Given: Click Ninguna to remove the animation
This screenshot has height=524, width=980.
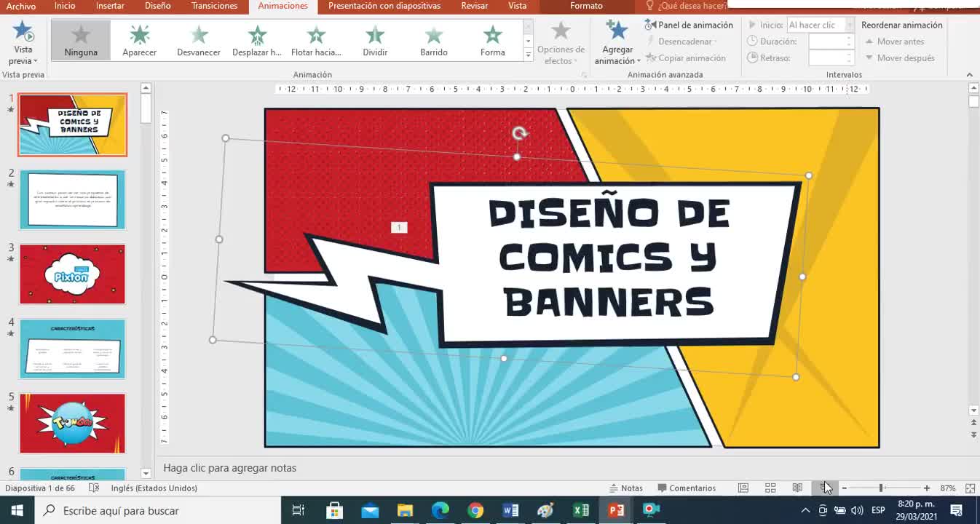Looking at the screenshot, I should (80, 40).
